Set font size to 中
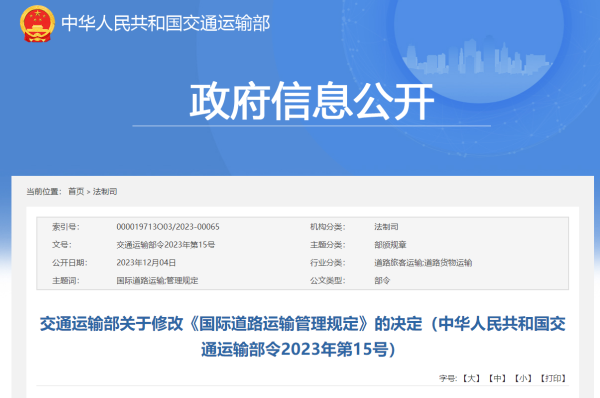 click(497, 378)
